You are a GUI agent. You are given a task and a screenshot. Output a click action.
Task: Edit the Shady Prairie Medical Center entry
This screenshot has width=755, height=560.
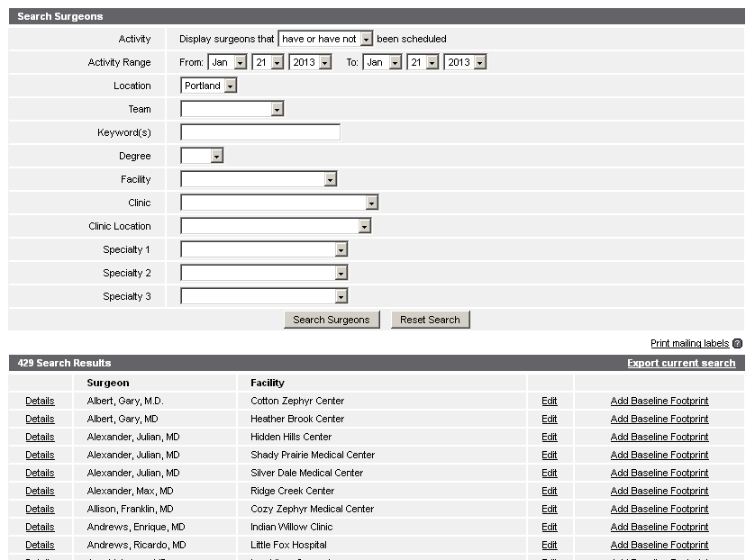pyautogui.click(x=550, y=456)
